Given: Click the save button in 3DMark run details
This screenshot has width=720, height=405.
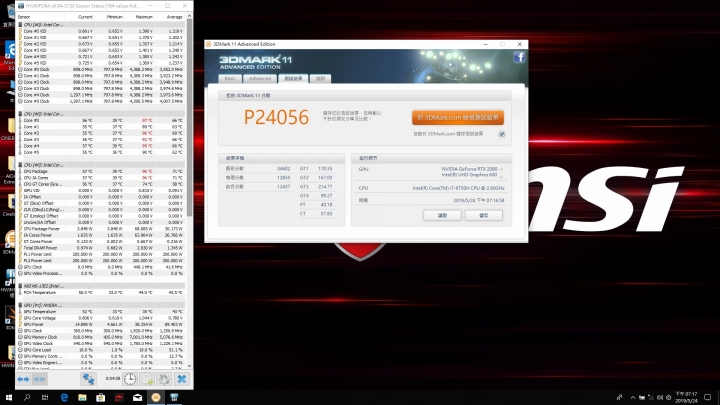Looking at the screenshot, I should click(484, 215).
